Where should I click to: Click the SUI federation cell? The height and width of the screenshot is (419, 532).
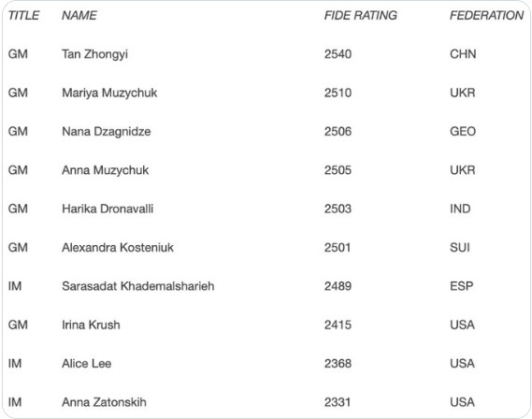coord(460,247)
